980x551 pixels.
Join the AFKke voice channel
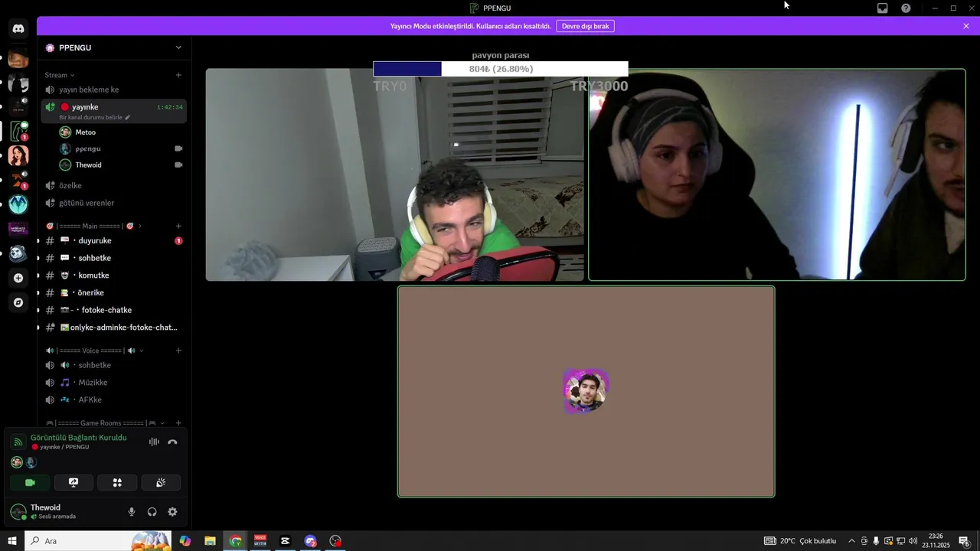click(113, 399)
